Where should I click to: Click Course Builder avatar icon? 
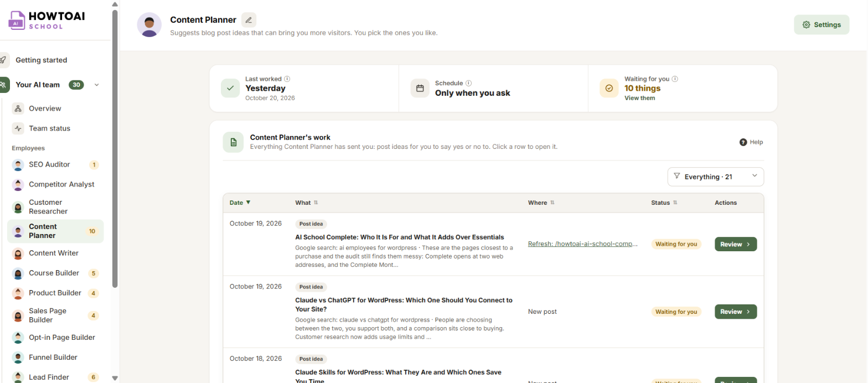click(18, 273)
